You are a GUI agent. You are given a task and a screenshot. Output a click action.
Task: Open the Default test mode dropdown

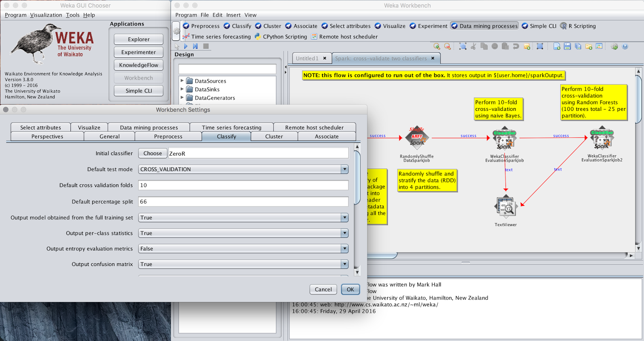243,169
